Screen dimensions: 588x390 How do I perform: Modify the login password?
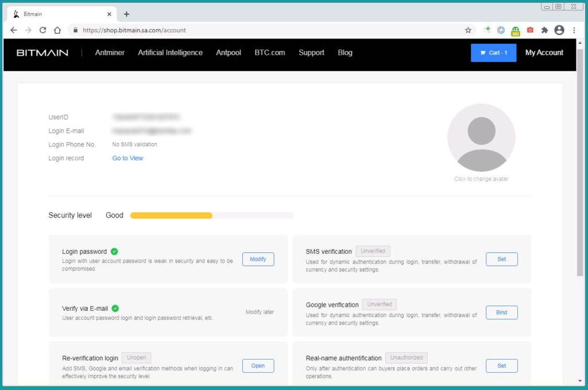[x=258, y=259]
